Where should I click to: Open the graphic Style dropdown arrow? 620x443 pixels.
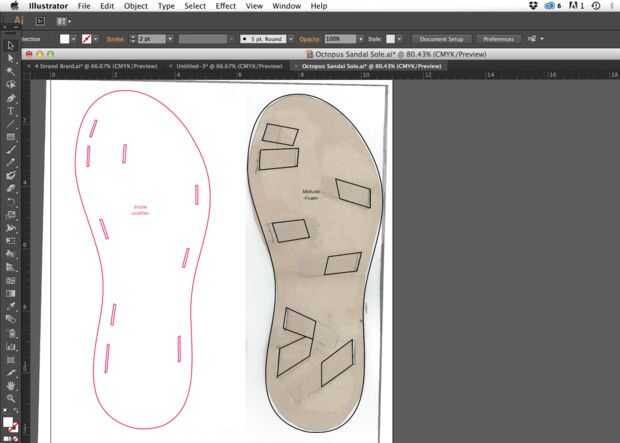click(x=399, y=39)
